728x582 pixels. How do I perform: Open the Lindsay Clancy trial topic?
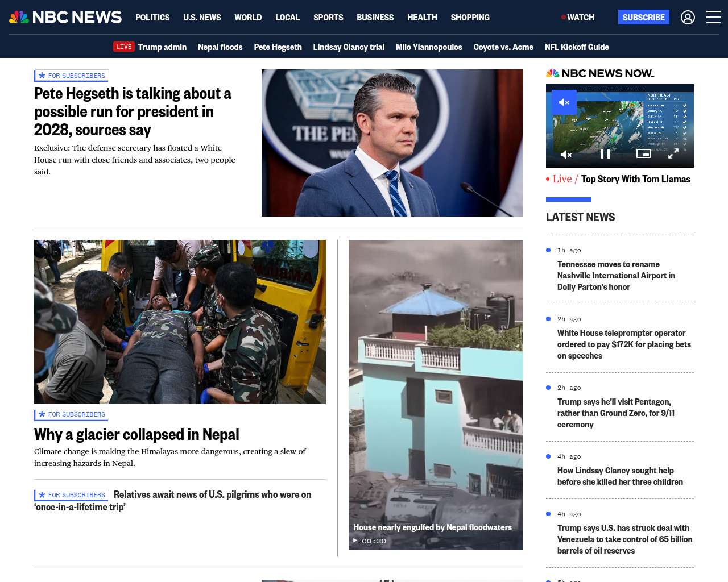[x=349, y=47]
